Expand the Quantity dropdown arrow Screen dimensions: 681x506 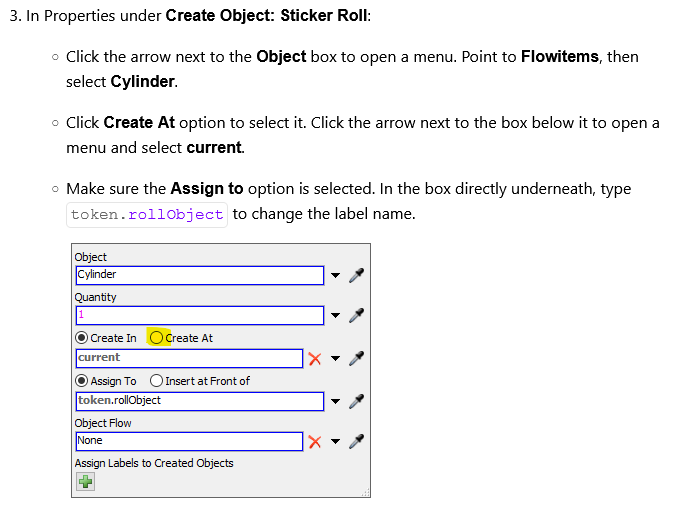336,317
